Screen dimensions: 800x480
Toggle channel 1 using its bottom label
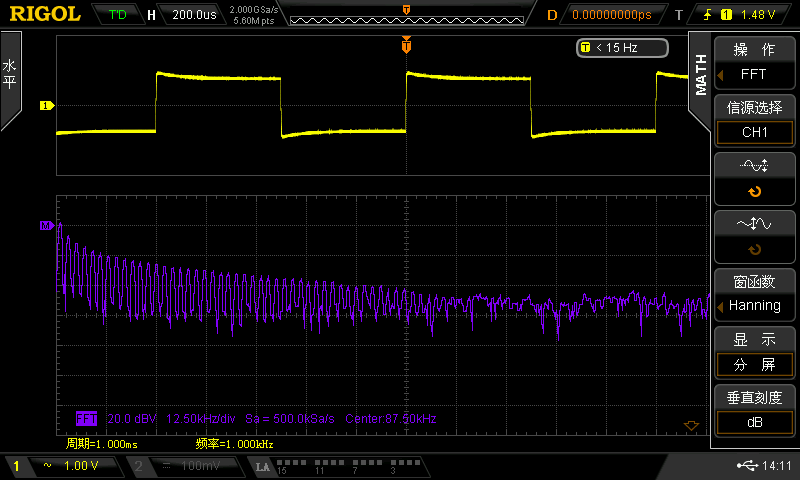(60, 466)
